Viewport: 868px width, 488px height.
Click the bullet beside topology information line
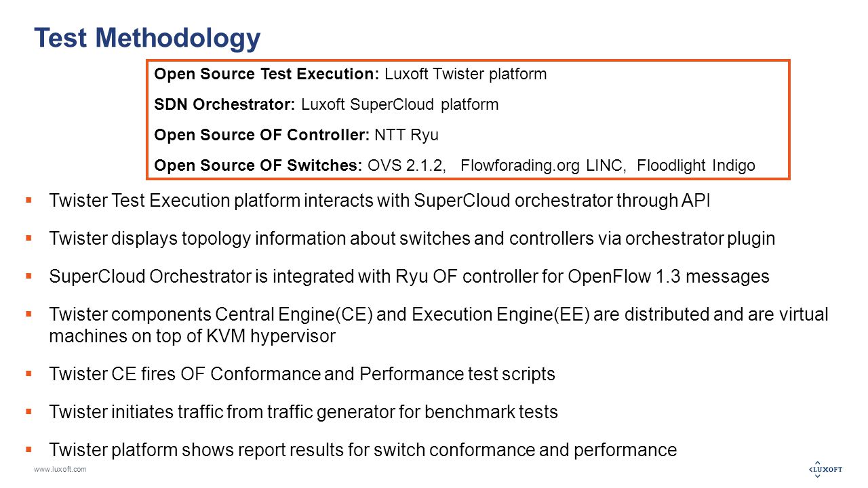[28, 238]
